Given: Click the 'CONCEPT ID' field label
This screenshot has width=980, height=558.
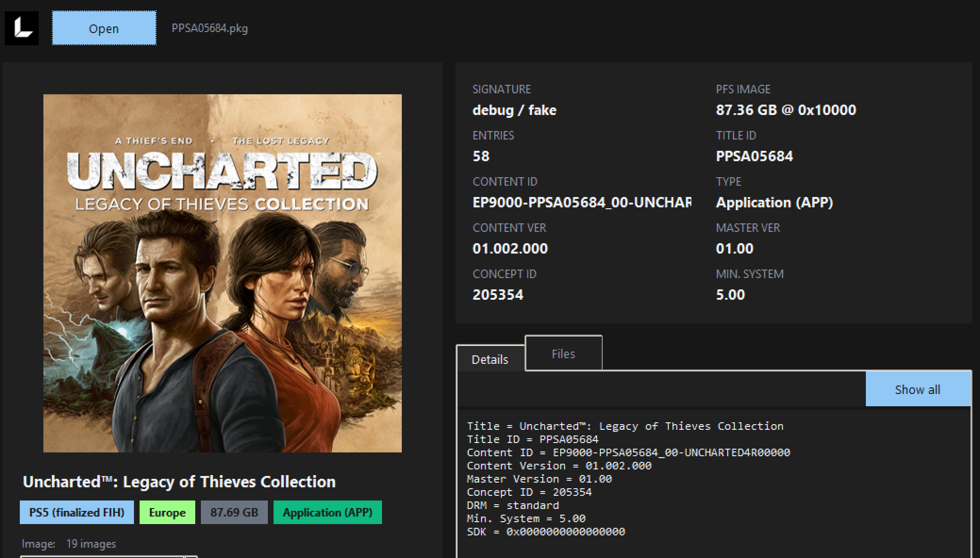Looking at the screenshot, I should (505, 274).
